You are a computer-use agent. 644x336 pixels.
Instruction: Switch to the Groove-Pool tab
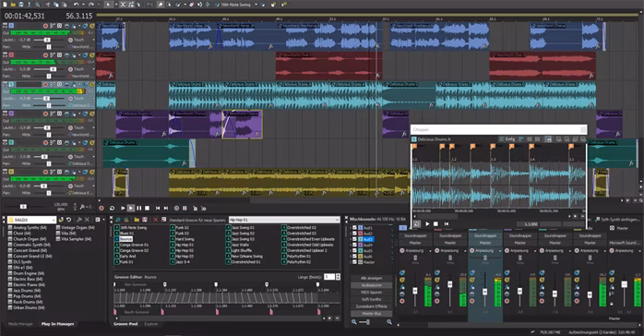tap(125, 324)
